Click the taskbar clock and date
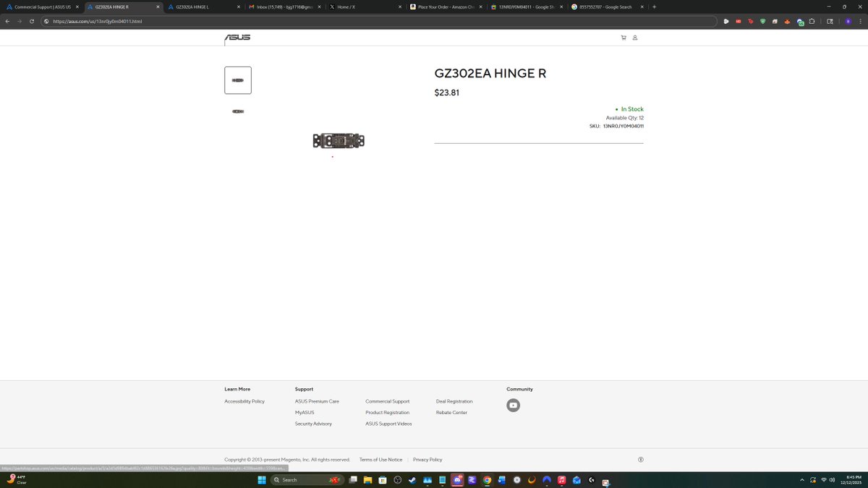The image size is (868, 488). click(853, 480)
